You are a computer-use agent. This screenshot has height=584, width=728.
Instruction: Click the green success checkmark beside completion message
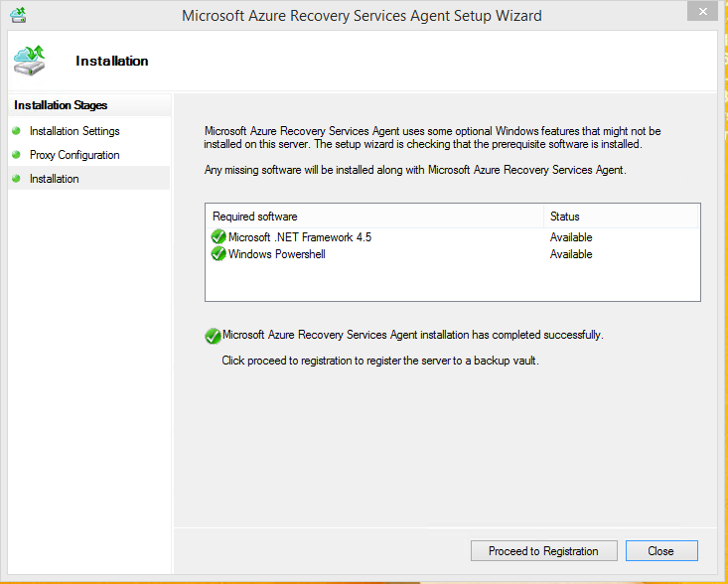(213, 336)
